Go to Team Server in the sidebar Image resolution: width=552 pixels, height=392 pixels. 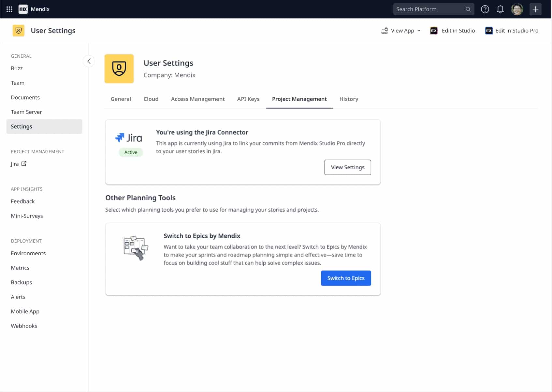(x=26, y=112)
